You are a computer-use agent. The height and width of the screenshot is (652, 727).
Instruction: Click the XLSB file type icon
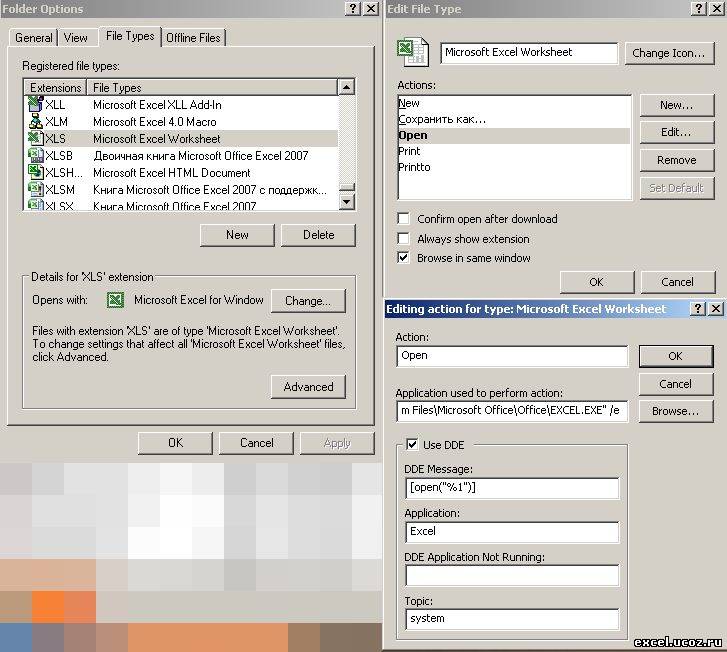tap(36, 155)
